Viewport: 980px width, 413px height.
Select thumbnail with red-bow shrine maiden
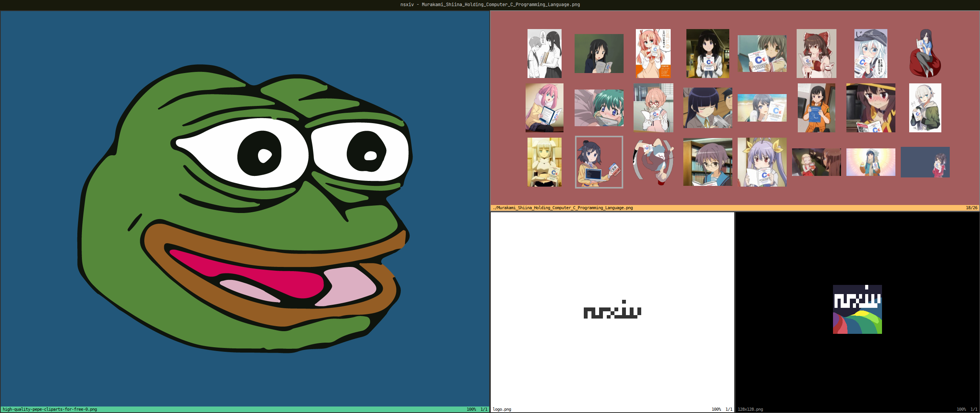pos(816,54)
